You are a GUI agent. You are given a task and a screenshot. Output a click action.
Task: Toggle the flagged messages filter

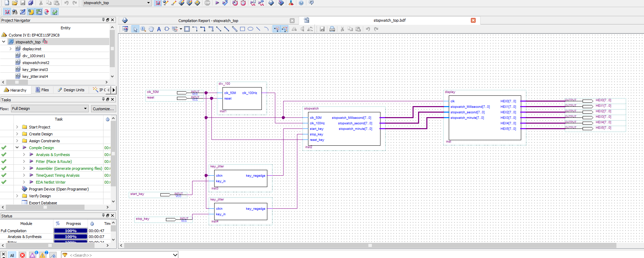[x=53, y=255]
